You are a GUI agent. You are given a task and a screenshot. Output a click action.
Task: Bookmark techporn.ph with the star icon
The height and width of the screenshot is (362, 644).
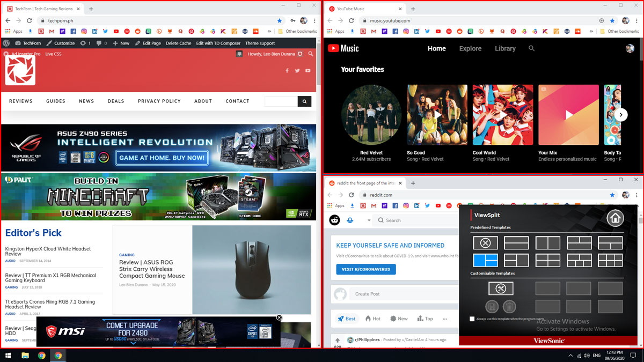pos(279,20)
